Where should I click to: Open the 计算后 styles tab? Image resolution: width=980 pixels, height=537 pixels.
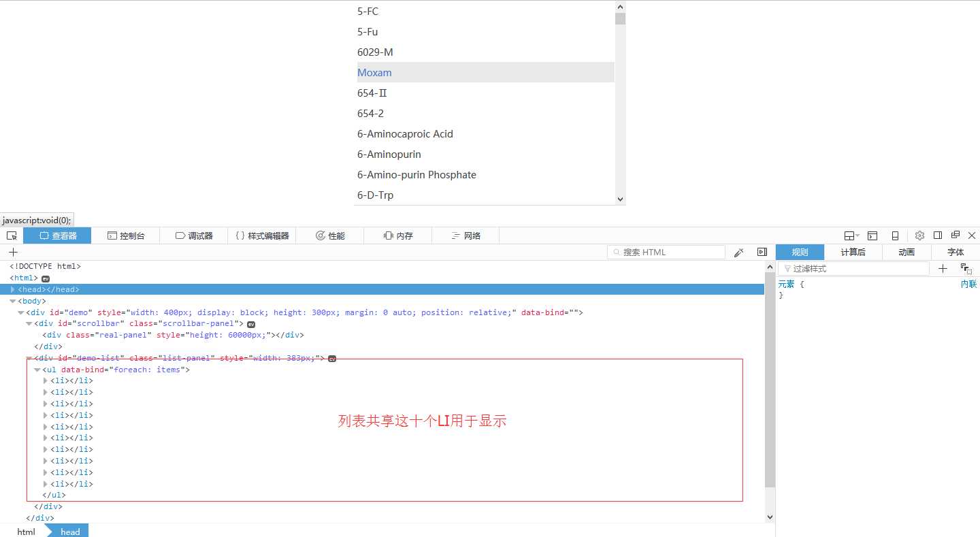[x=852, y=252]
